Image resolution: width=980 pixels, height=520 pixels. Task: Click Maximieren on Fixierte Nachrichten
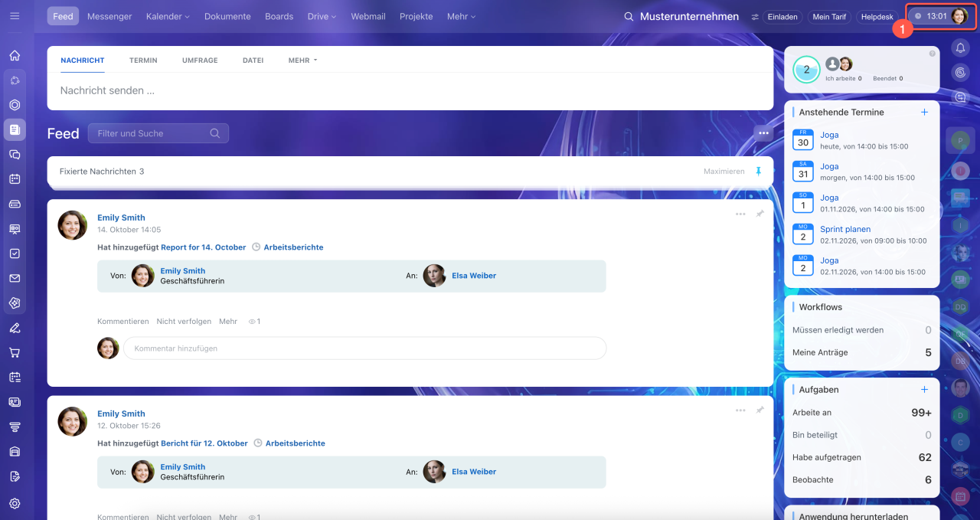(x=724, y=172)
